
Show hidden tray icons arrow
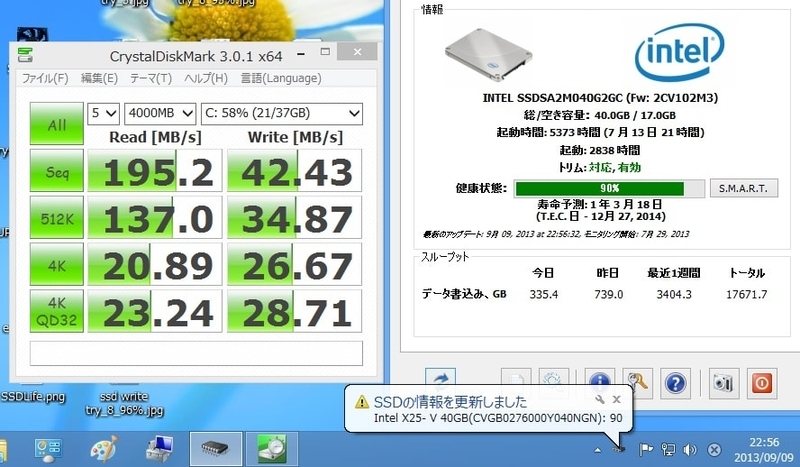[597, 450]
